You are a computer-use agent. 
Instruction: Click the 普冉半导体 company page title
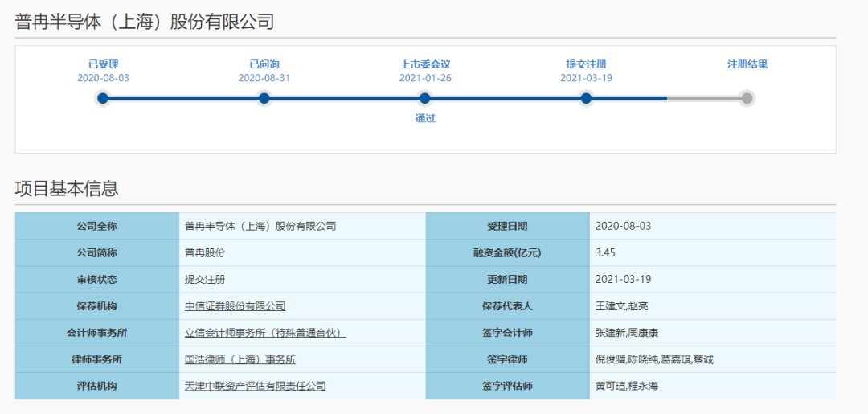click(x=145, y=22)
